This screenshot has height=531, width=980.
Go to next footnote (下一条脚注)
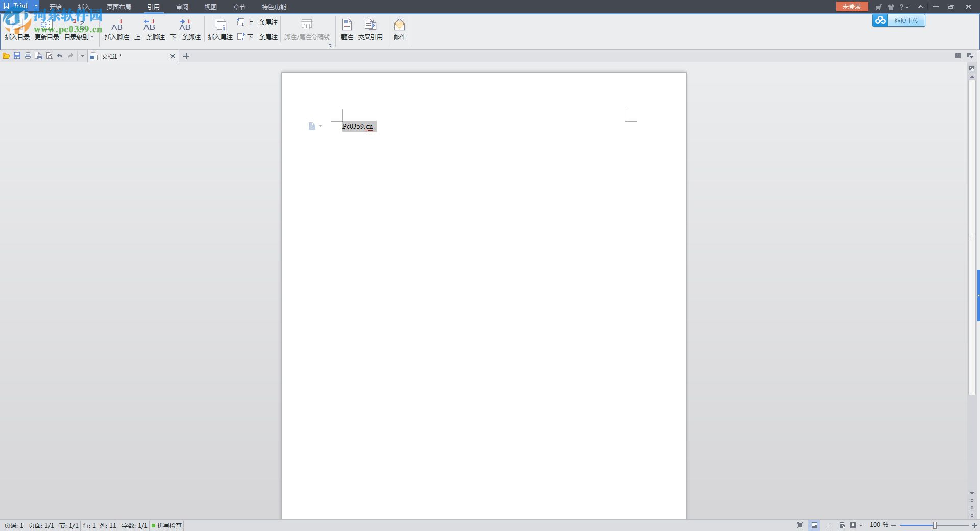point(185,30)
